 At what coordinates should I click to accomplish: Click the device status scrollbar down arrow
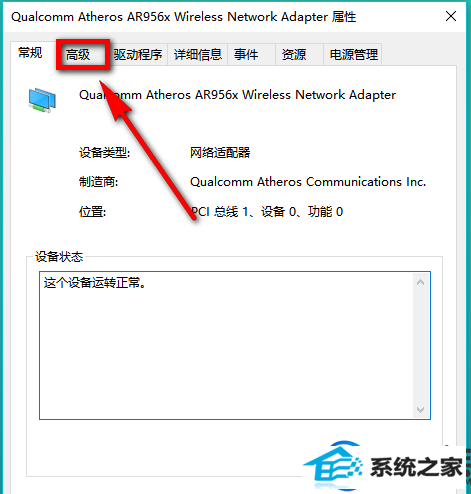[420, 409]
